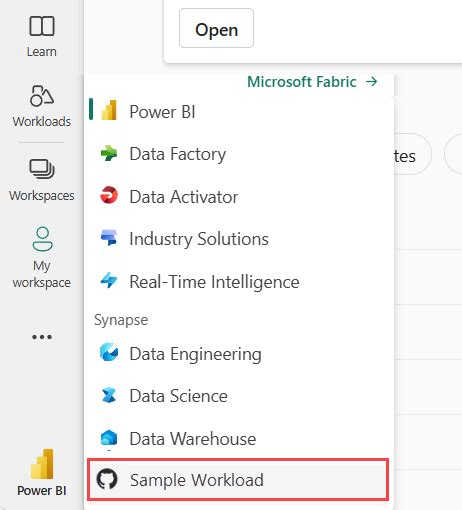Choose Industry Solutions entry
This screenshot has width=462, height=510.
tap(239, 239)
